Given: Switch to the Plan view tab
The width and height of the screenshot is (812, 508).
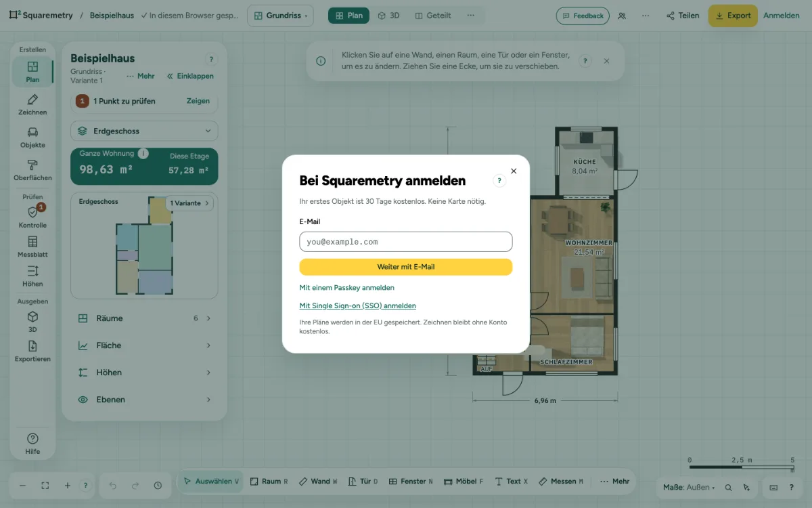Looking at the screenshot, I should (x=348, y=16).
